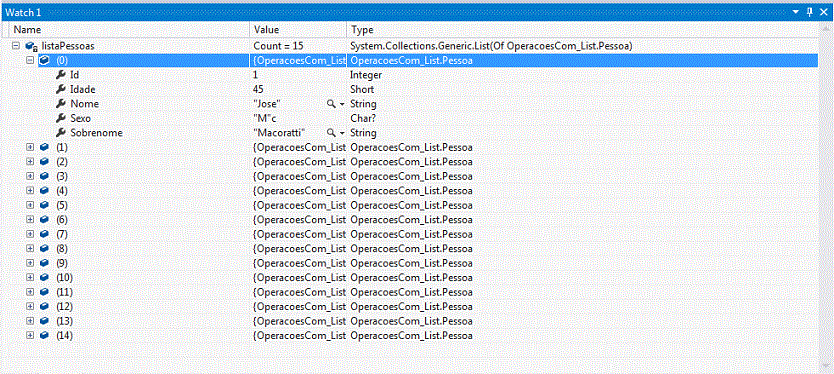
Task: Open the Watch 1 window options dropdown
Action: point(796,12)
